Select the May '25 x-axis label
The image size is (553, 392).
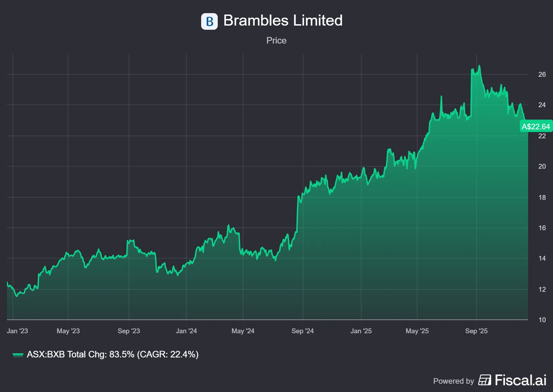[417, 331]
